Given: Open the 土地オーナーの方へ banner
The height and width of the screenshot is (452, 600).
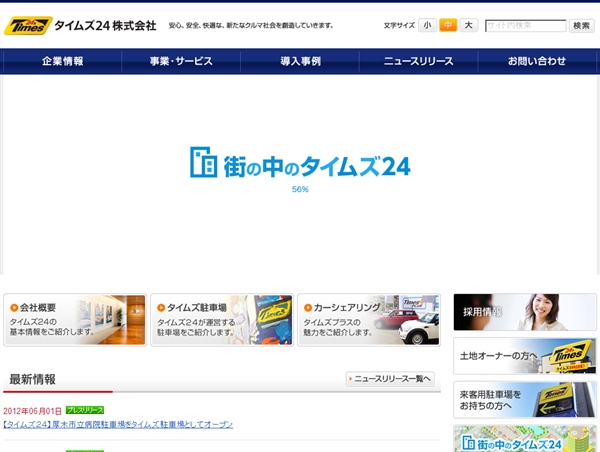Looking at the screenshot, I should coord(525,356).
